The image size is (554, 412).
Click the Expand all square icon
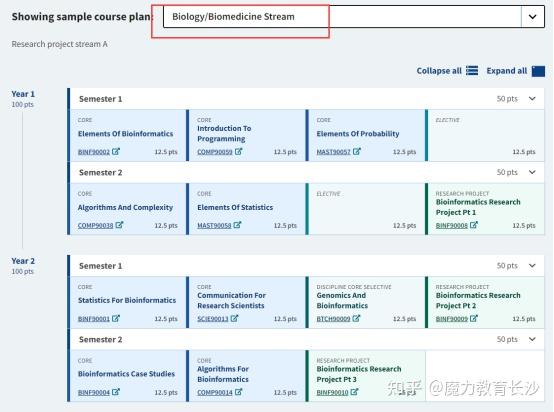[538, 71]
